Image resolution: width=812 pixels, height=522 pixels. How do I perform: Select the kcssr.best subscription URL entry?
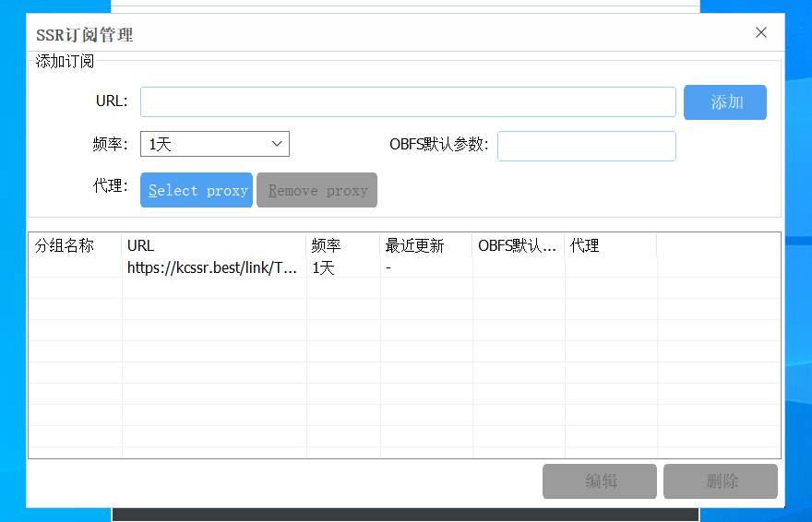coord(213,267)
